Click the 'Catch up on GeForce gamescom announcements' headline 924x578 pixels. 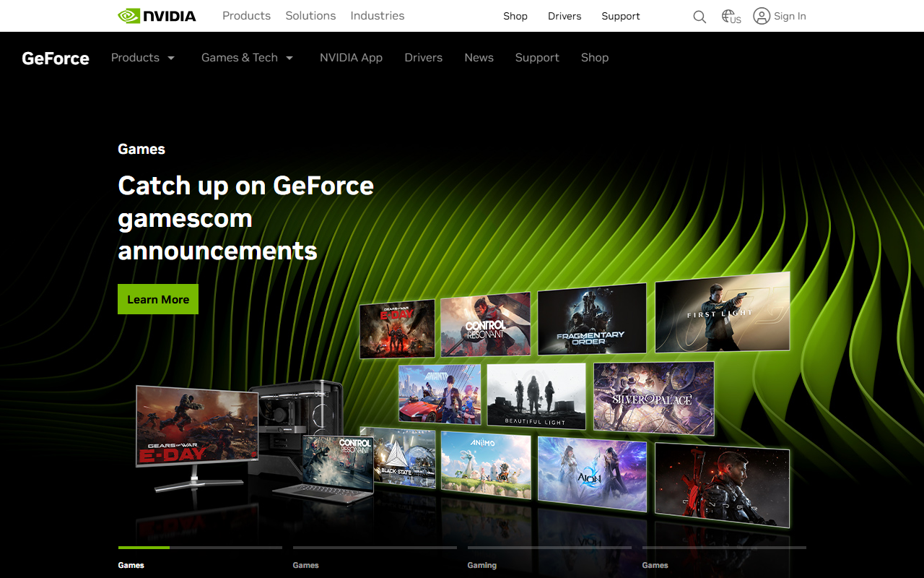point(245,218)
